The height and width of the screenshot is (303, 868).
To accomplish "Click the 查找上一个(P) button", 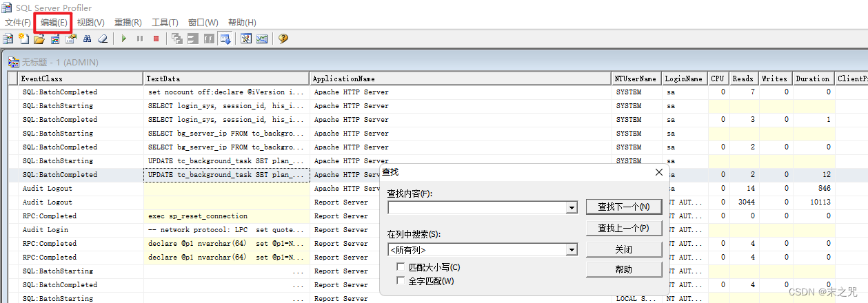I will click(x=624, y=228).
